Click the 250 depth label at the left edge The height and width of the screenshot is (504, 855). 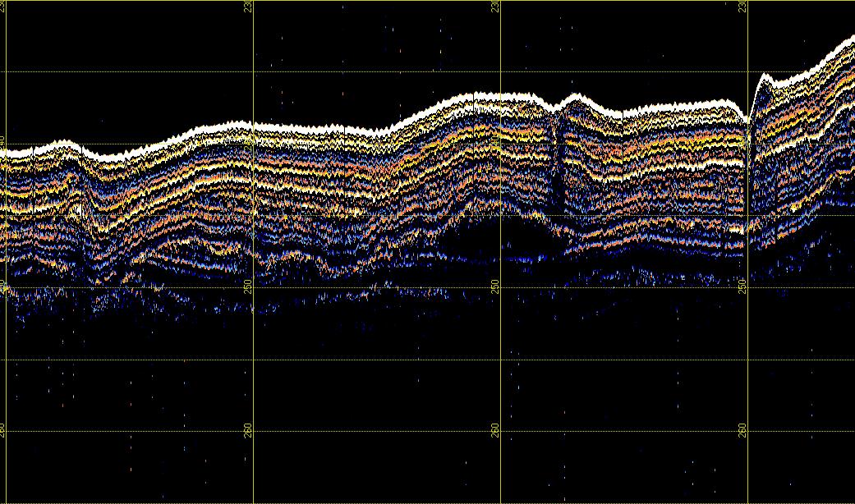[3, 286]
